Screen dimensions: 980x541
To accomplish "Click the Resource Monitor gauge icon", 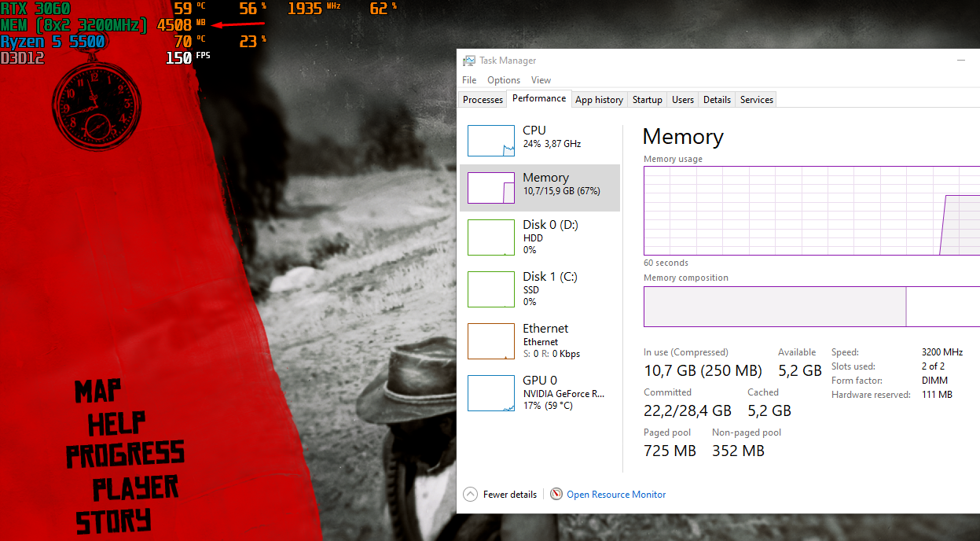I will click(556, 495).
